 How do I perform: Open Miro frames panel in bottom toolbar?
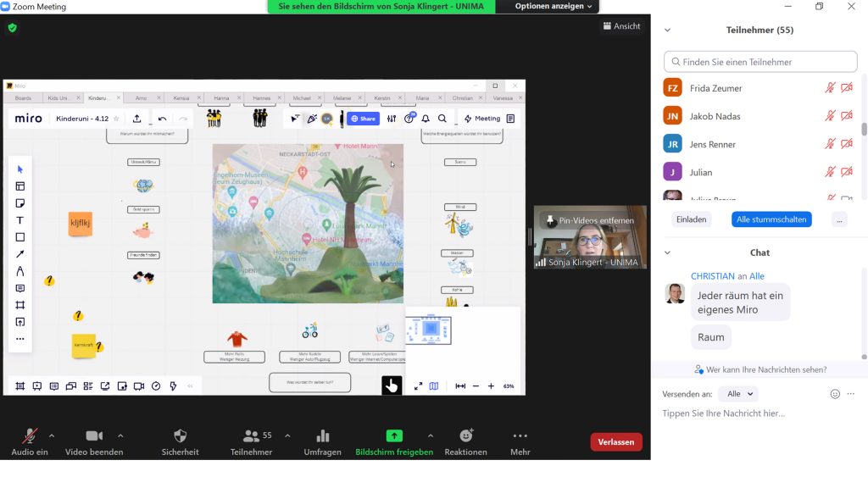click(20, 386)
